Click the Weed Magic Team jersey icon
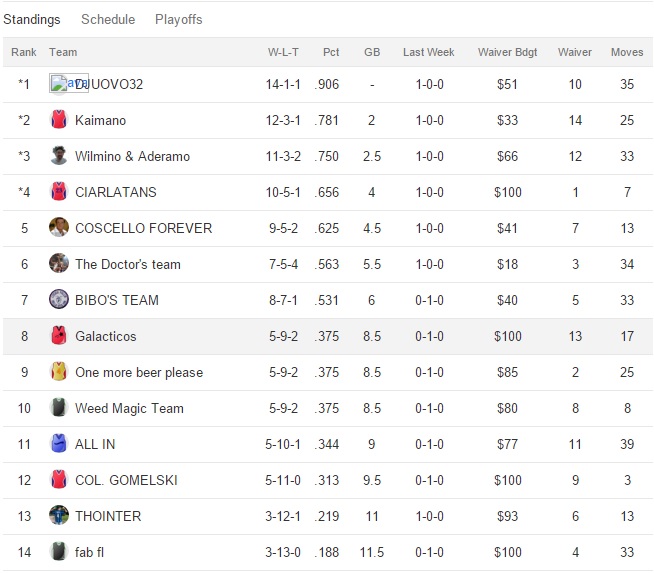 point(58,408)
